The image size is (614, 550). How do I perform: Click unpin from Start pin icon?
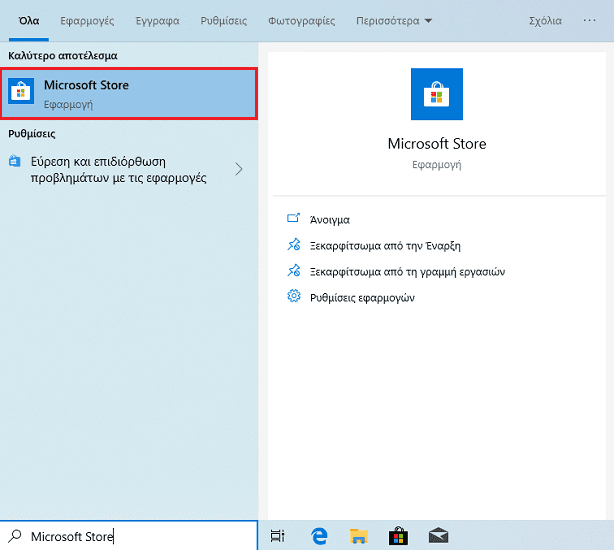click(294, 245)
